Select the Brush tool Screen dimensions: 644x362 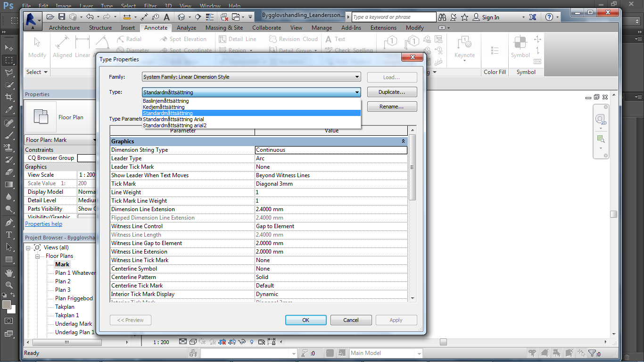9,135
